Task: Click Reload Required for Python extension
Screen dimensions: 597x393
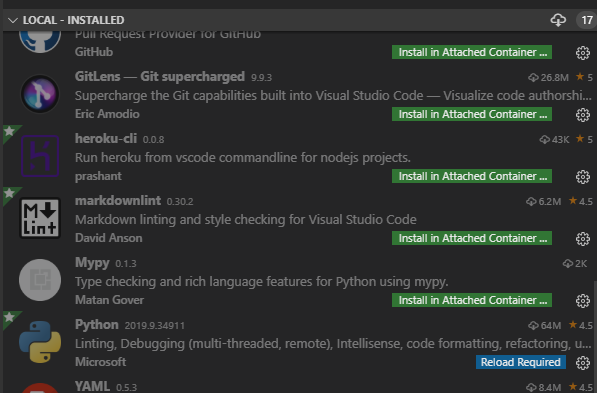Action: pyautogui.click(x=520, y=362)
